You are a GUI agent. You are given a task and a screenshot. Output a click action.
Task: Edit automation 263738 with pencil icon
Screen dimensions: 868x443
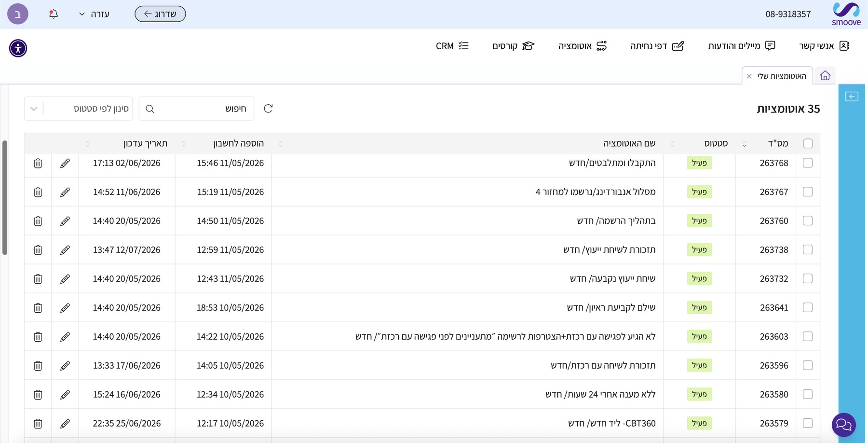coord(65,250)
